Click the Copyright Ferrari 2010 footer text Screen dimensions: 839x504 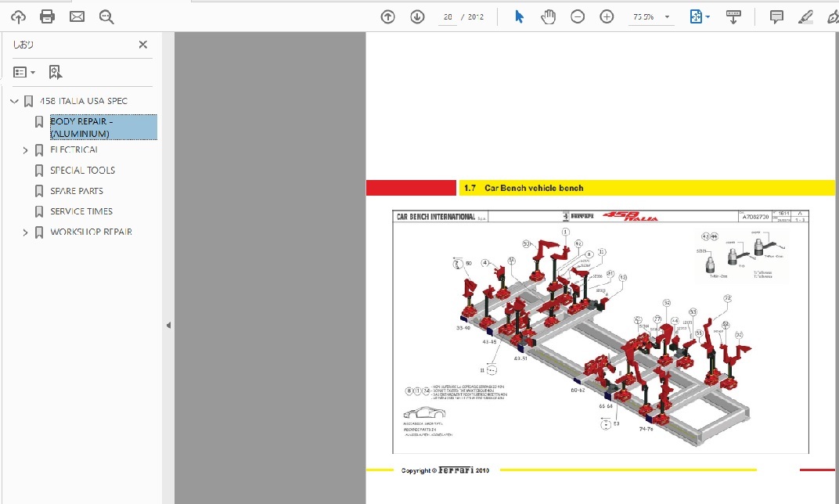tap(445, 470)
